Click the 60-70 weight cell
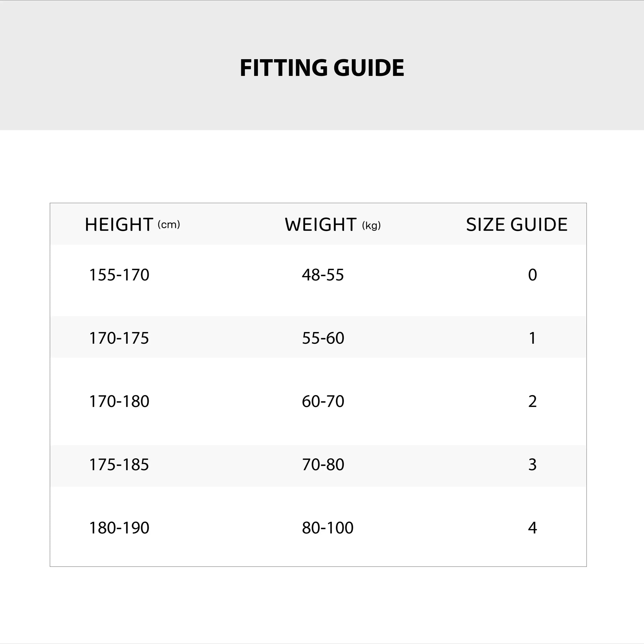This screenshot has height=644, width=644. click(323, 401)
